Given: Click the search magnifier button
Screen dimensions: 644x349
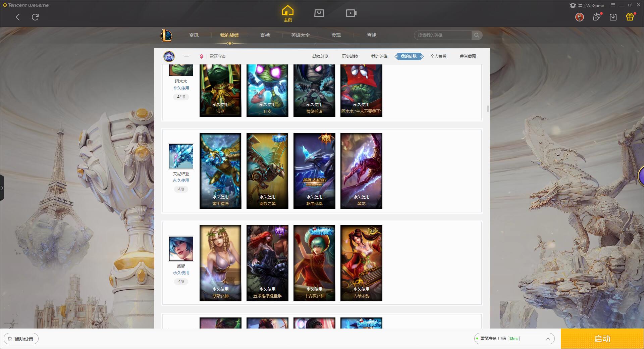Looking at the screenshot, I should [477, 35].
